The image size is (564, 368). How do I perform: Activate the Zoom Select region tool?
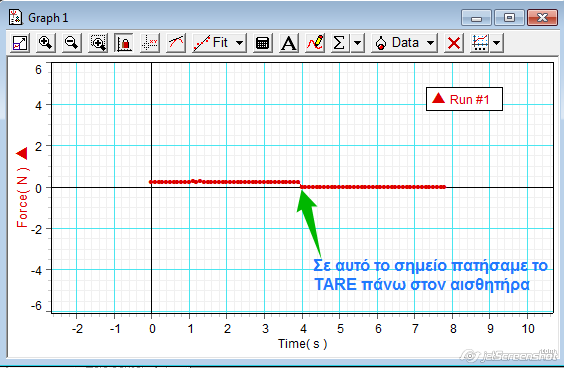click(x=98, y=43)
